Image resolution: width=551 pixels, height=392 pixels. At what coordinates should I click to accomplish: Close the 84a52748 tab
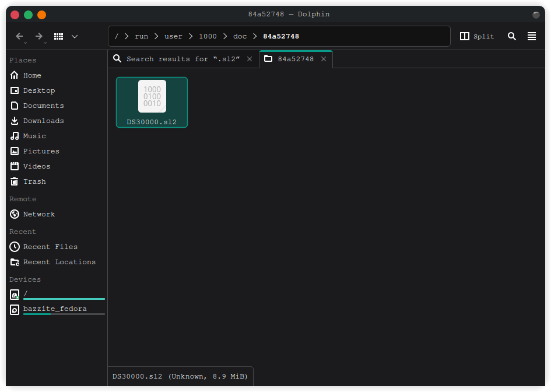pyautogui.click(x=324, y=59)
